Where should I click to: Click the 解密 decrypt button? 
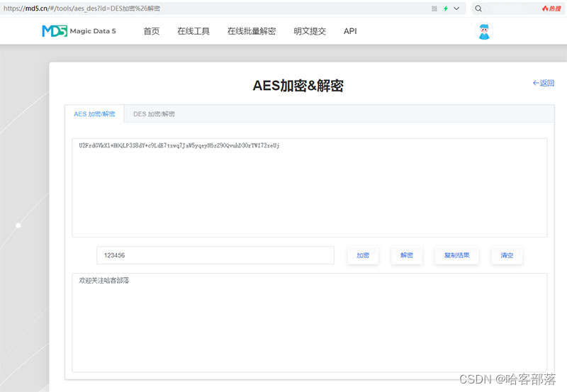(407, 255)
